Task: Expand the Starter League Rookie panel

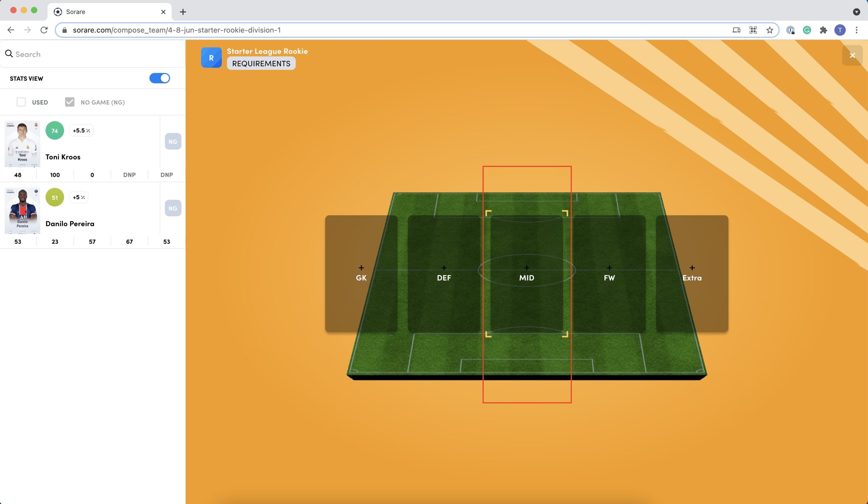Action: [268, 51]
